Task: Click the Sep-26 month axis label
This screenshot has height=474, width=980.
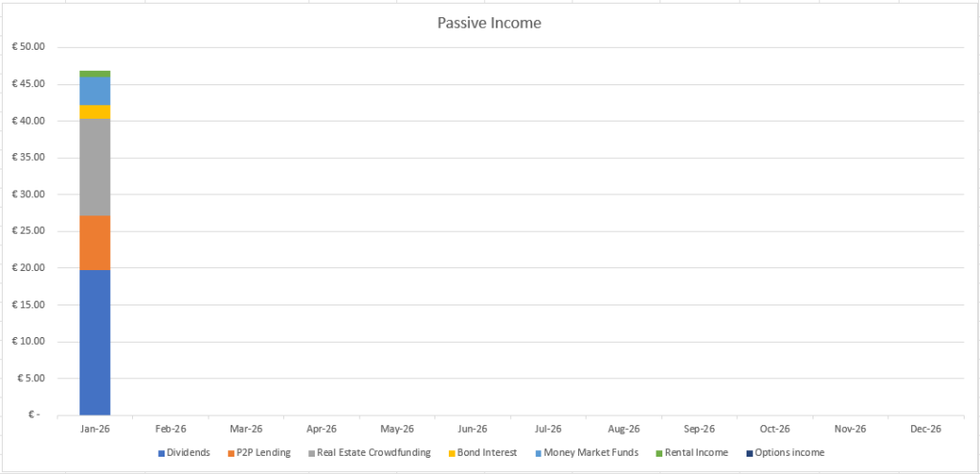Action: point(700,429)
